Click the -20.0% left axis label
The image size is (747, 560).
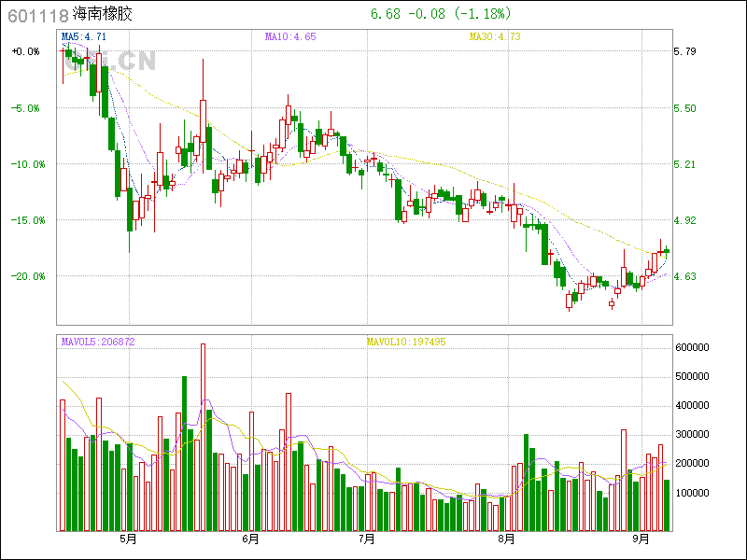[x=25, y=276]
